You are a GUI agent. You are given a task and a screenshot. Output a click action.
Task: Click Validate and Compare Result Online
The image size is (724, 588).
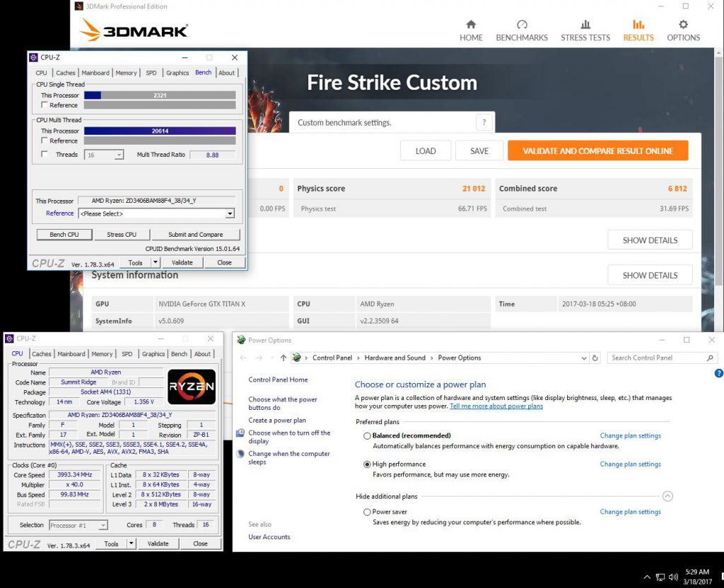[x=598, y=151]
